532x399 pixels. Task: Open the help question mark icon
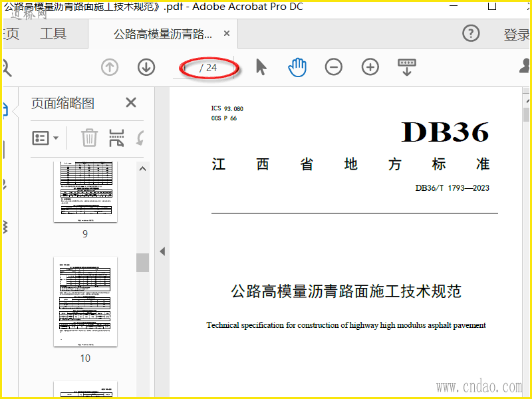[x=471, y=33]
